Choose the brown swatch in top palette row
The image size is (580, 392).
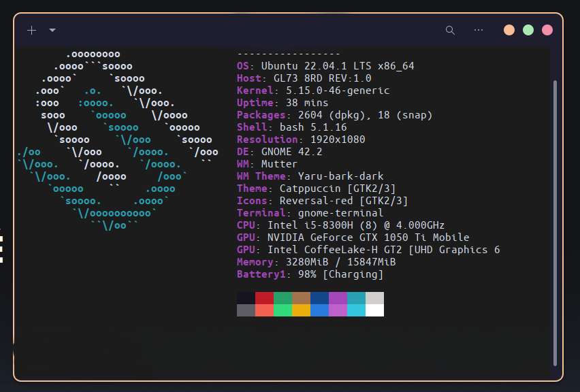point(301,298)
